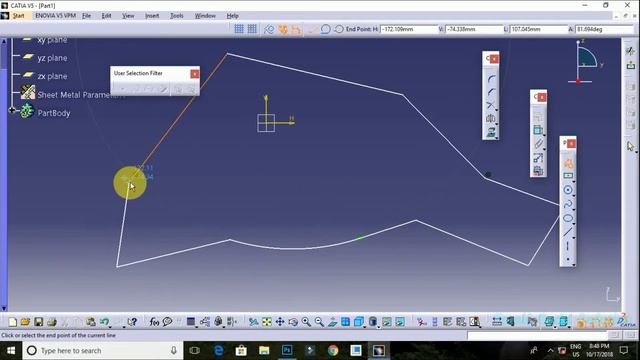Click the Fit All In view icon

point(267,322)
